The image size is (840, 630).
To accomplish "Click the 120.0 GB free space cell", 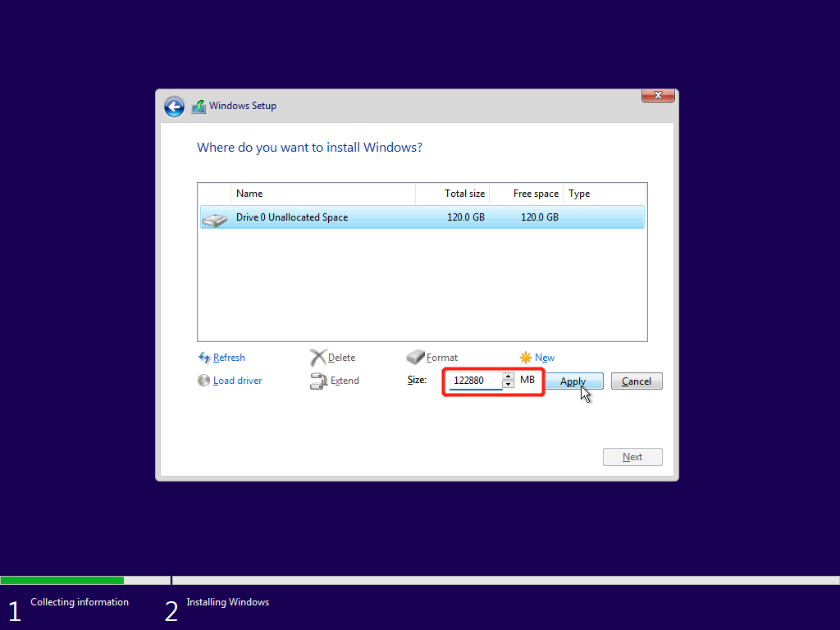I will (540, 217).
